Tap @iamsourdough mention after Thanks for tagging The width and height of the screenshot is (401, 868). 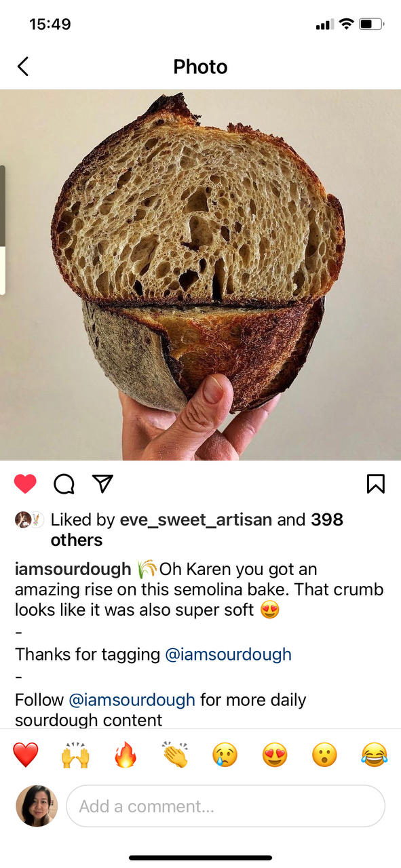click(x=229, y=654)
